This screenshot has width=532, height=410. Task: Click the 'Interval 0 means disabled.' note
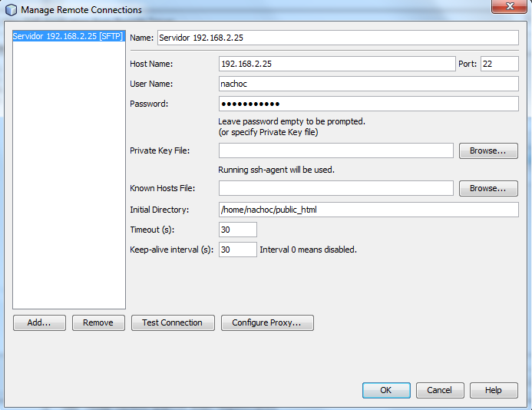point(308,250)
